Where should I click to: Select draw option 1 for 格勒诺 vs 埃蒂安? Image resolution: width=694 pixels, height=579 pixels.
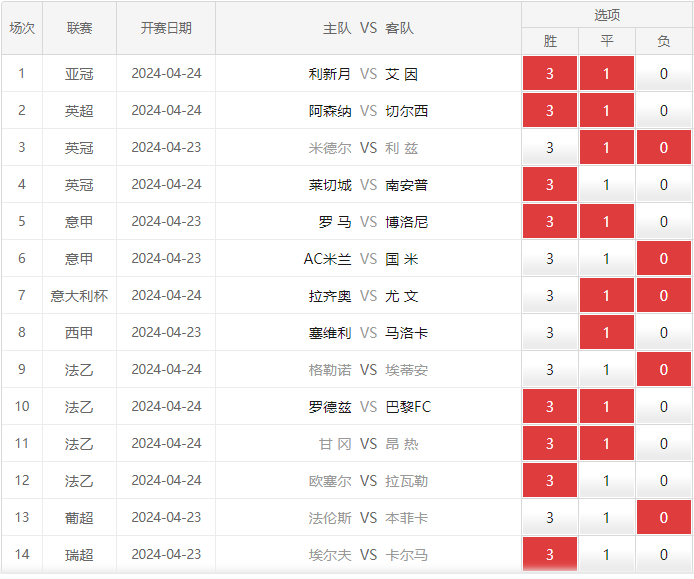point(607,369)
